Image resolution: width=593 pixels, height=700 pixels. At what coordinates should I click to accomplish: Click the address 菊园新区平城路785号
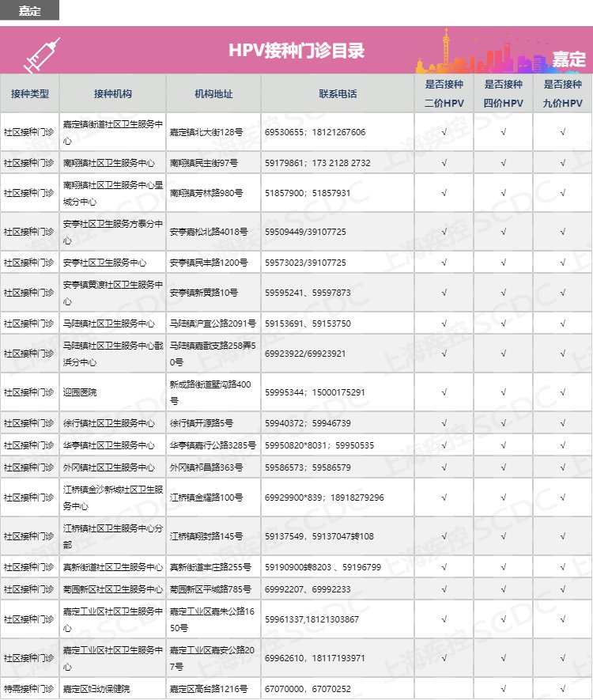pyautogui.click(x=210, y=589)
